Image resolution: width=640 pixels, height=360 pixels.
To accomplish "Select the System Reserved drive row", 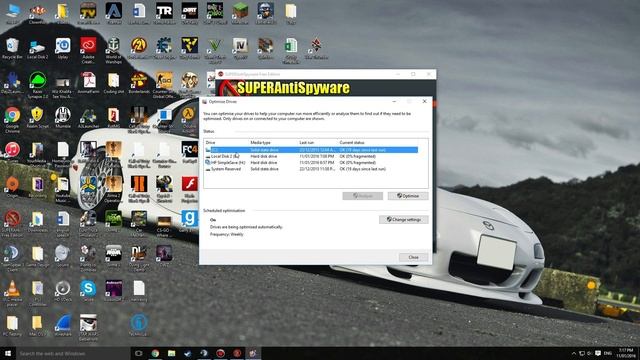I will pyautogui.click(x=311, y=169).
